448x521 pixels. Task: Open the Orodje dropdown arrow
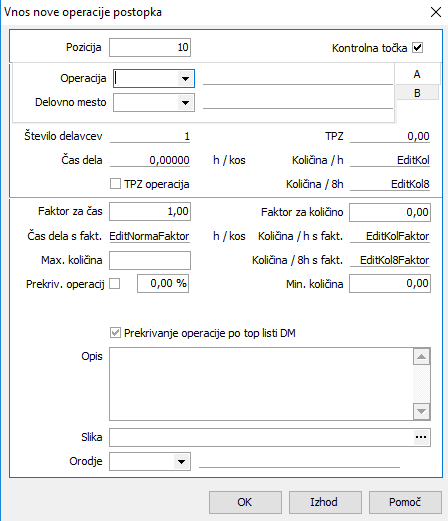(x=181, y=462)
